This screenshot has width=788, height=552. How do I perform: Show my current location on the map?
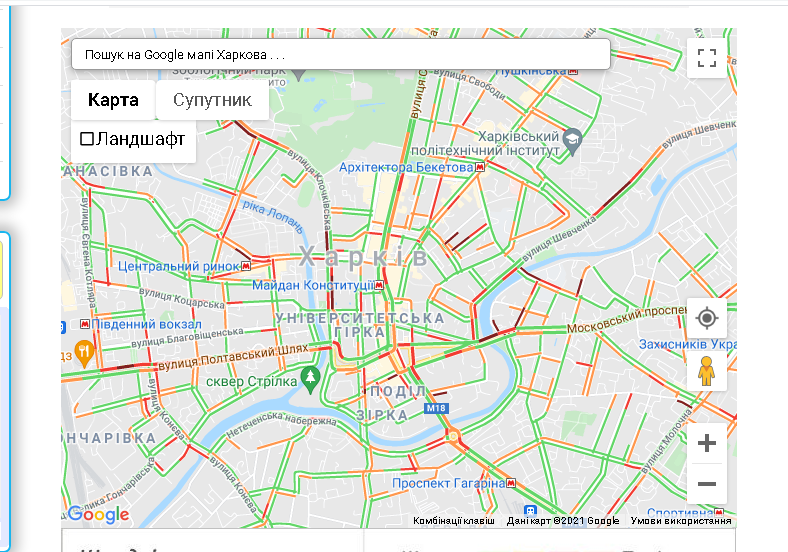pos(707,318)
